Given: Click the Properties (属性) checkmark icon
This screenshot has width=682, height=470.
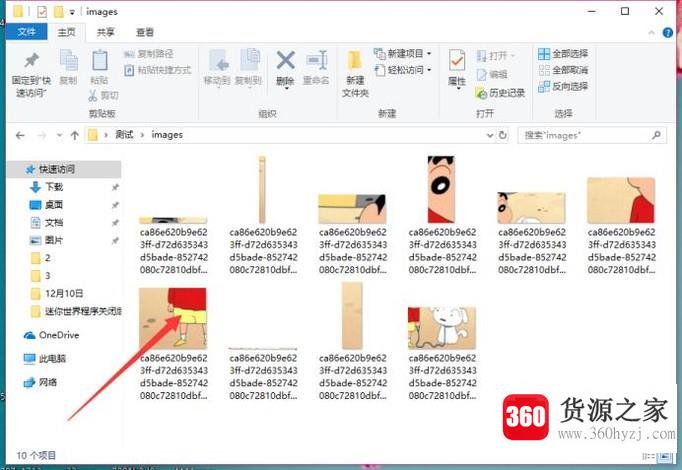Looking at the screenshot, I should 457,61.
